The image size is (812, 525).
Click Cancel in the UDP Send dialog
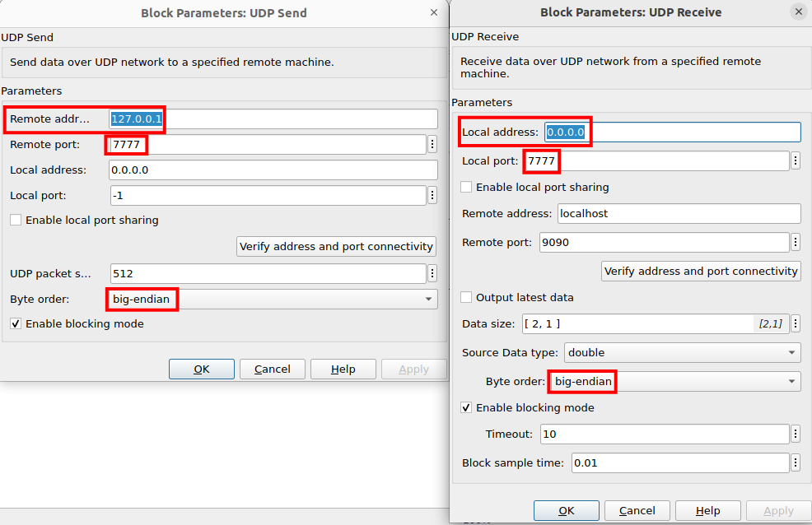[272, 369]
